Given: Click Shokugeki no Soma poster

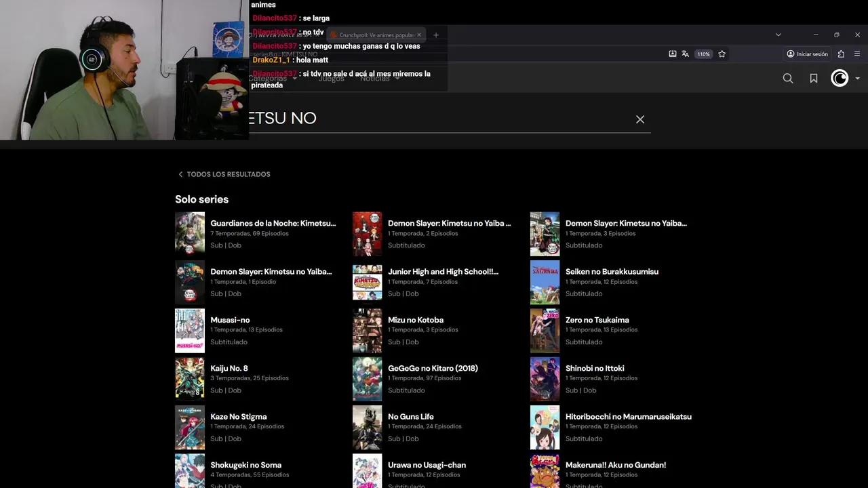Looking at the screenshot, I should pyautogui.click(x=190, y=471).
